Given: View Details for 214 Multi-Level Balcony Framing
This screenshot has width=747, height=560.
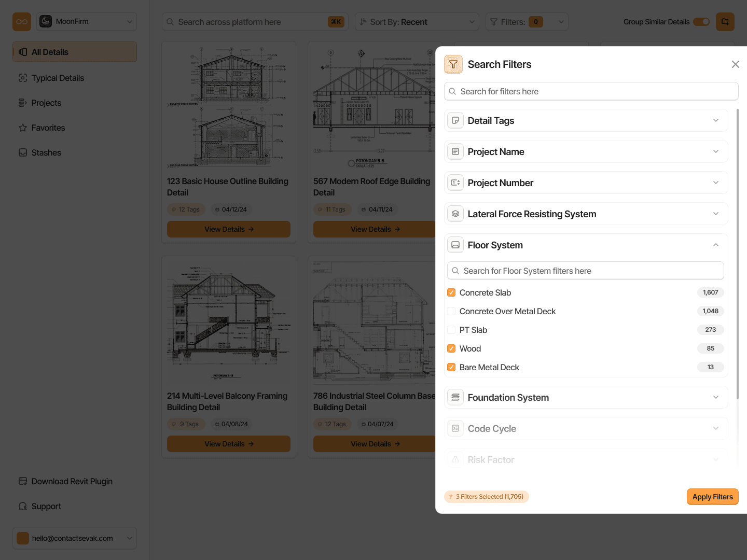Looking at the screenshot, I should point(229,444).
